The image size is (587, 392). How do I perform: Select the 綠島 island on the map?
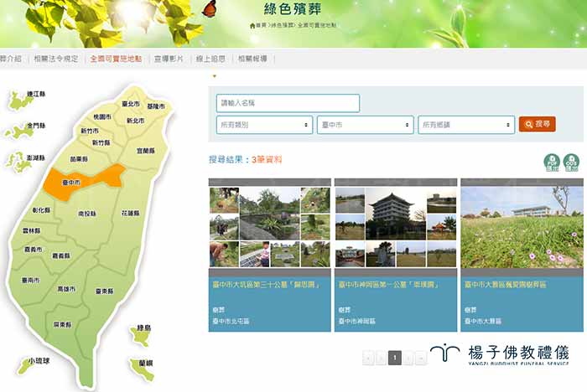coord(141,336)
